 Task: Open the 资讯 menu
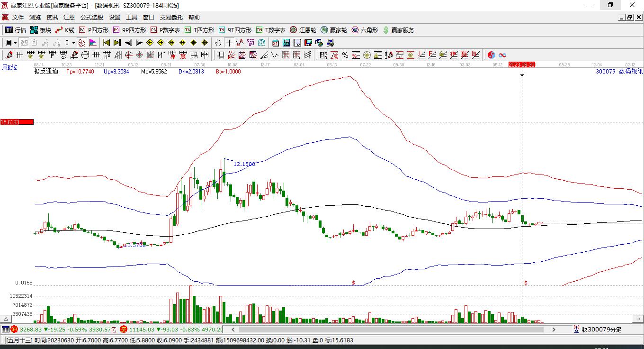52,18
